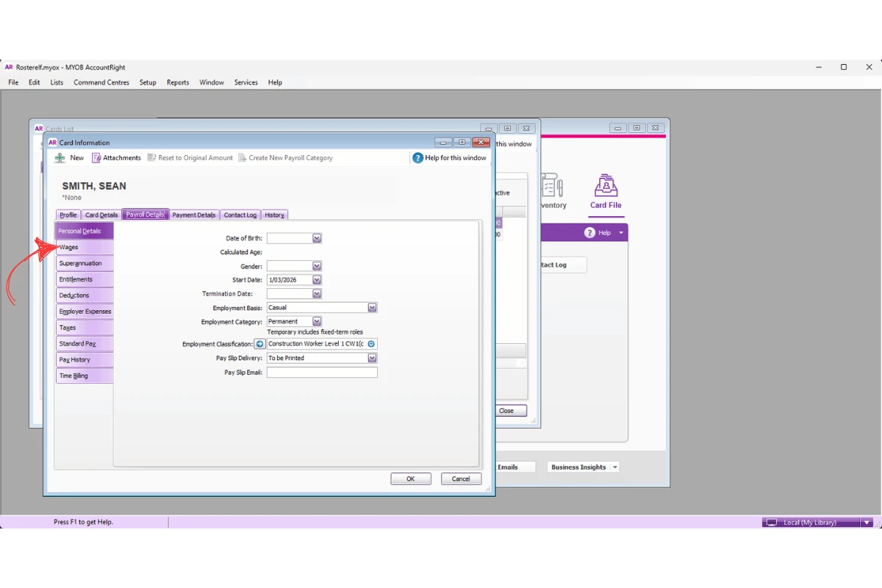The height and width of the screenshot is (588, 882).
Task: Select the Payroll Details tab
Action: click(x=146, y=215)
